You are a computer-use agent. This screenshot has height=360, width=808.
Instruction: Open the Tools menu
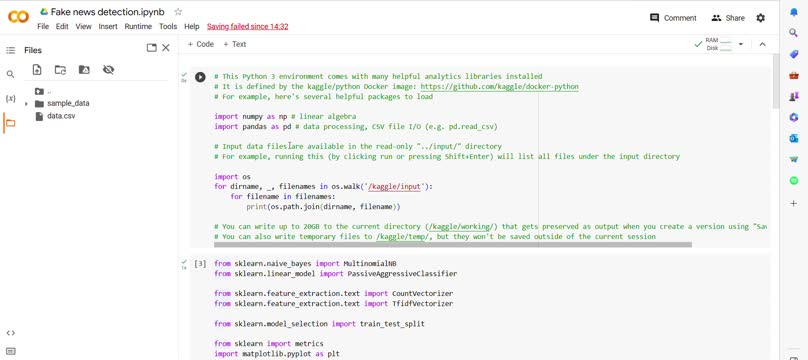pos(168,26)
